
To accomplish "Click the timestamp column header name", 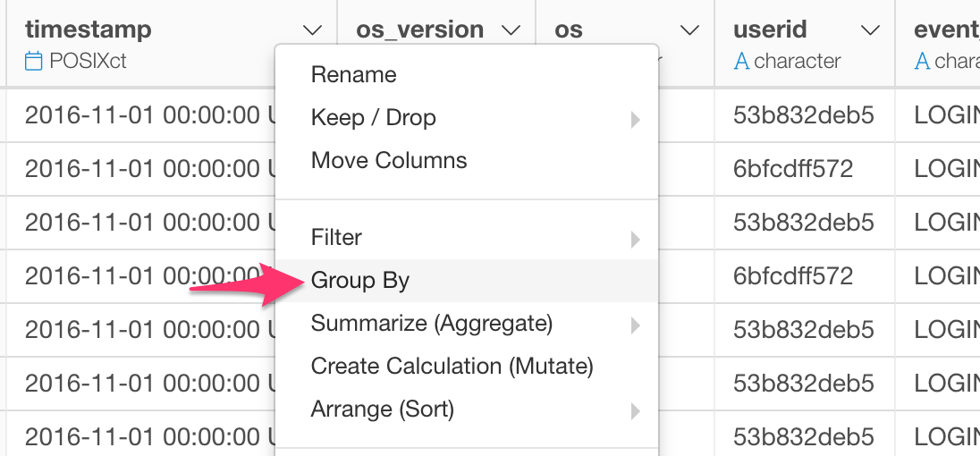I will click(89, 30).
